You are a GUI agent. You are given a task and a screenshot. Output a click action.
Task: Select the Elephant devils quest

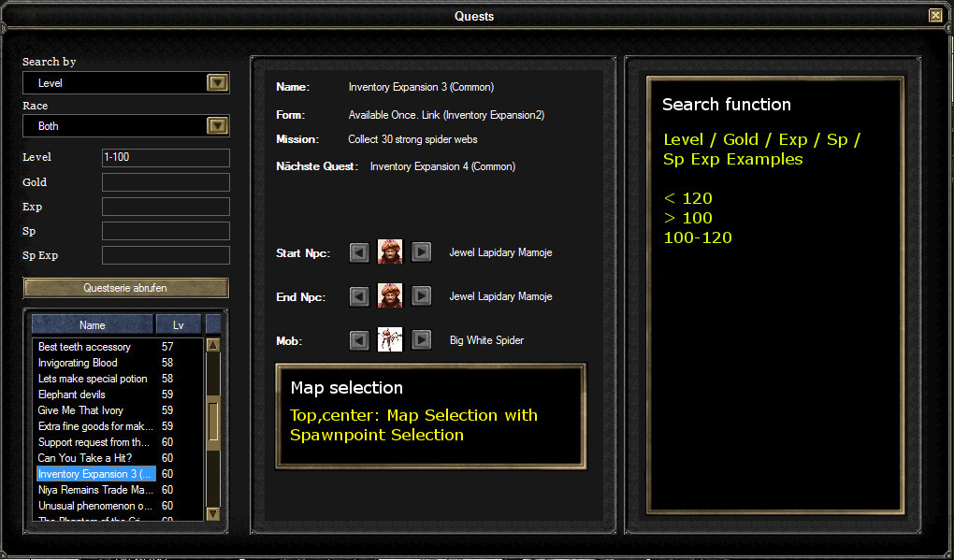pyautogui.click(x=70, y=395)
